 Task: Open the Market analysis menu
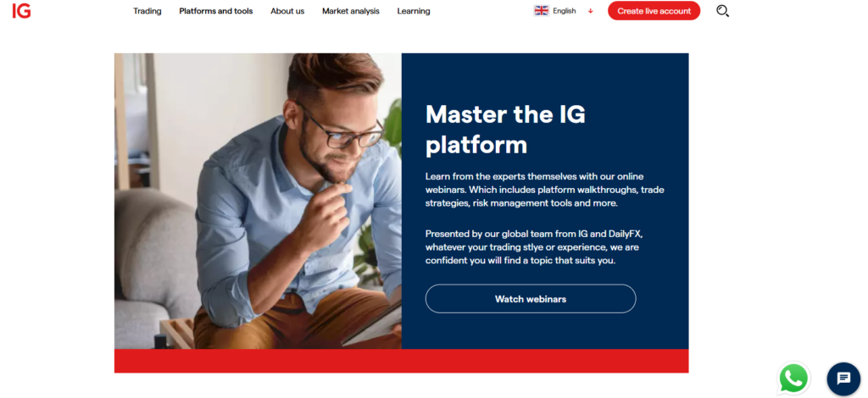350,11
